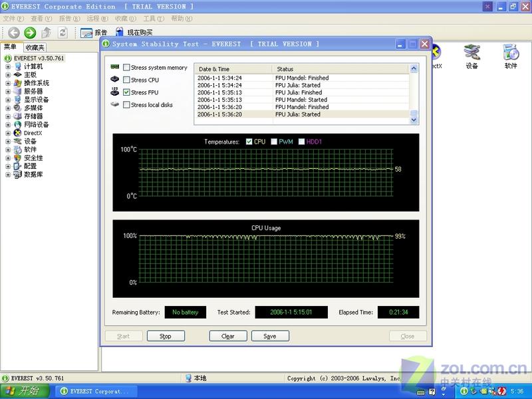Image resolution: width=532 pixels, height=399 pixels.
Task: Open the 软件 large icon in main pane
Action: pyautogui.click(x=511, y=57)
